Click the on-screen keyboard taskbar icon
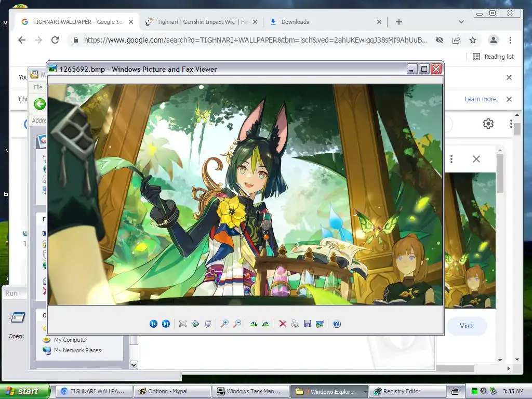 pos(455,391)
